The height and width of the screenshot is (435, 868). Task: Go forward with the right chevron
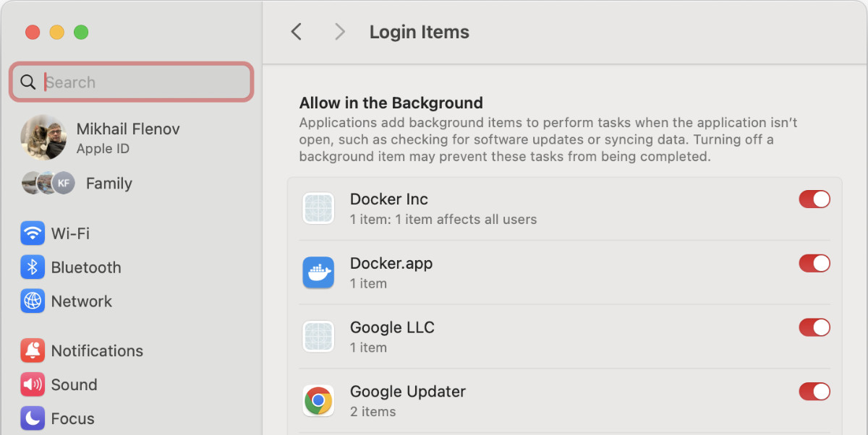tap(339, 32)
